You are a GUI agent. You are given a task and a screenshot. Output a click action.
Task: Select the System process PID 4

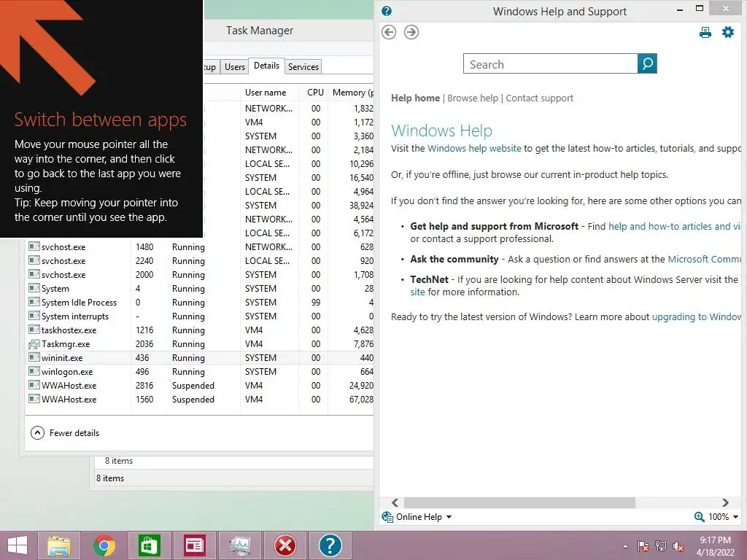[200, 289]
